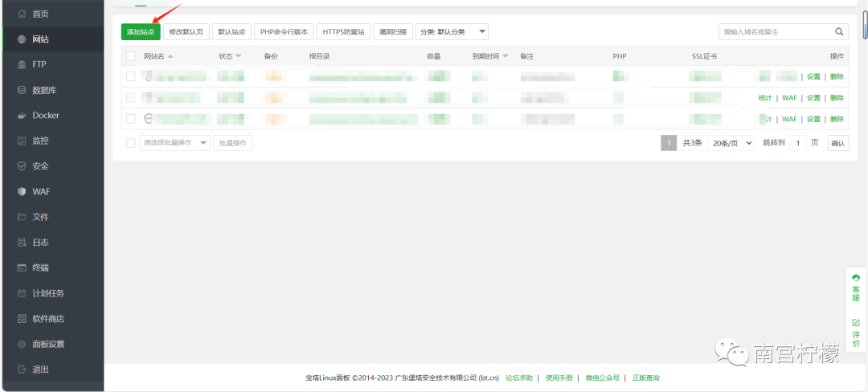Image resolution: width=868 pixels, height=392 pixels.
Task: Click the 容量 column header
Action: (433, 56)
